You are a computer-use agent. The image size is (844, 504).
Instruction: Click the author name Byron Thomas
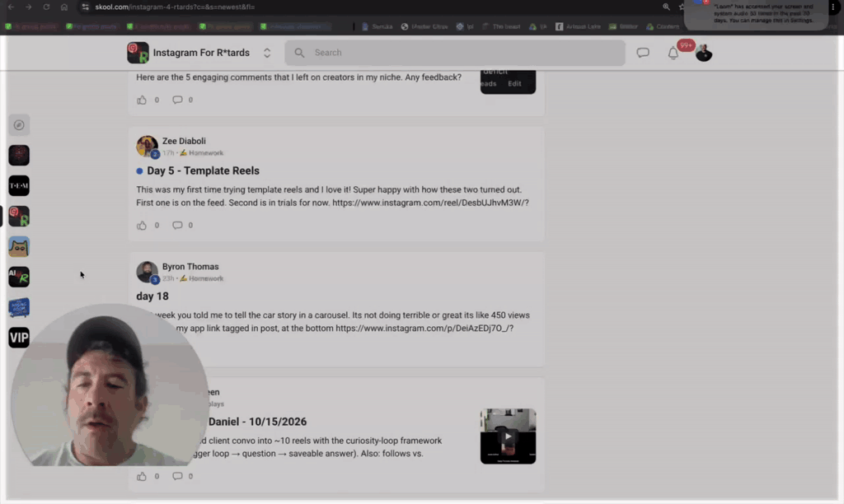[x=190, y=266]
